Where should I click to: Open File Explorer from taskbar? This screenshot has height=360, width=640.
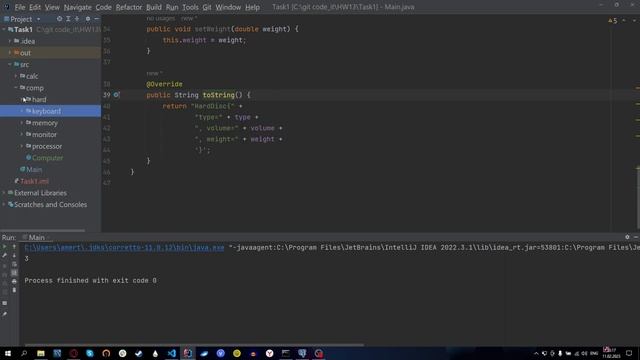pyautogui.click(x=41, y=353)
